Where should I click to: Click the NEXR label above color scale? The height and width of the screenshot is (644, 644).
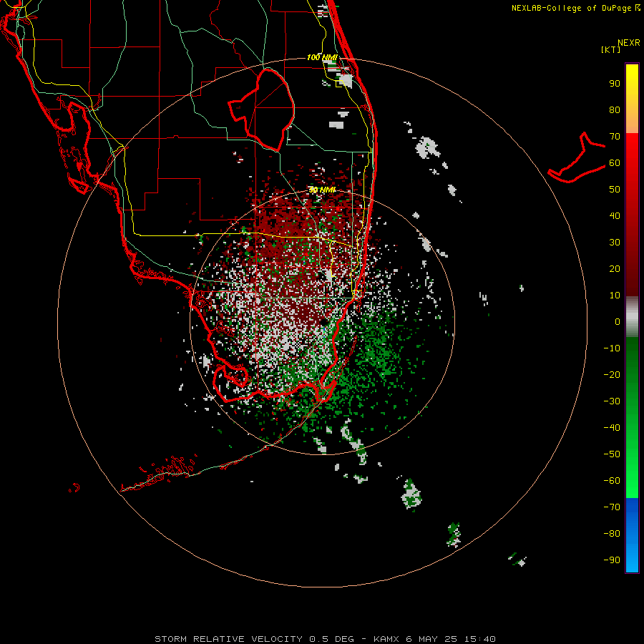pos(629,43)
